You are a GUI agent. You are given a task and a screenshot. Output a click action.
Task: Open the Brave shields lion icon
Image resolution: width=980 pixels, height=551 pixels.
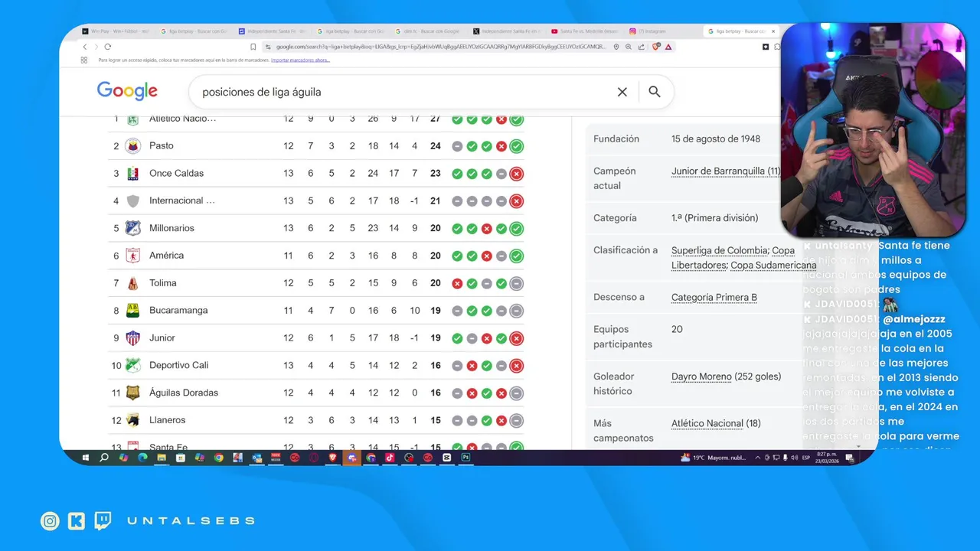pos(656,47)
